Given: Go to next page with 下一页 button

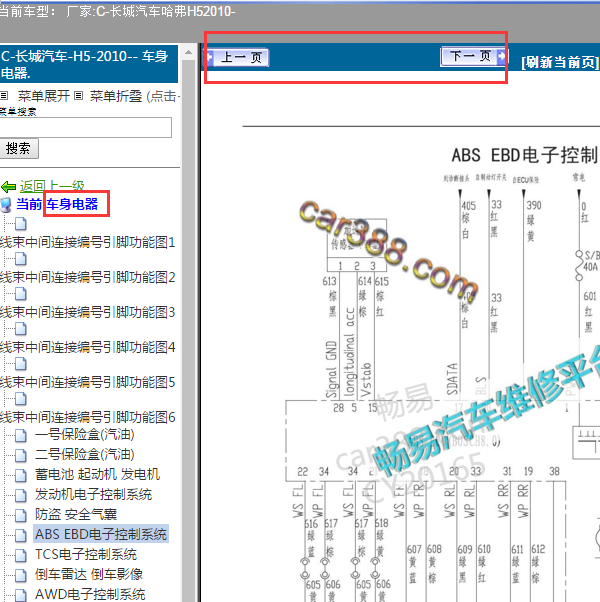Looking at the screenshot, I should pyautogui.click(x=473, y=56).
